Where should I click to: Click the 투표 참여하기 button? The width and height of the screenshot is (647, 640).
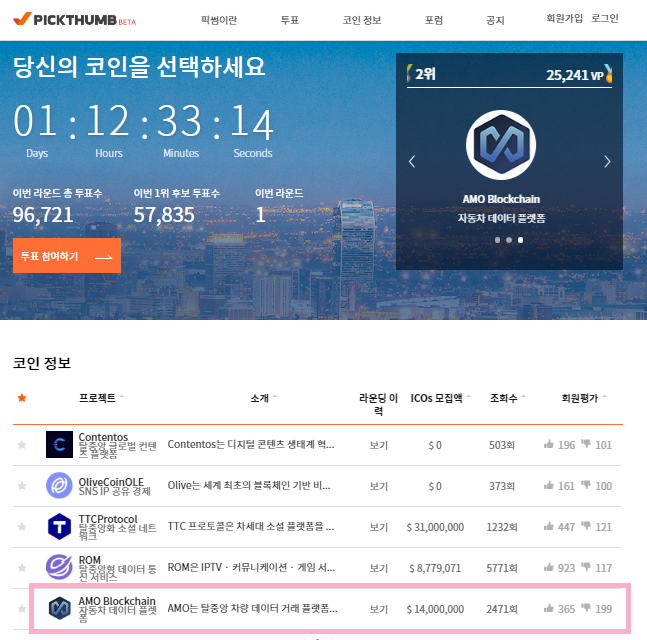click(x=66, y=256)
